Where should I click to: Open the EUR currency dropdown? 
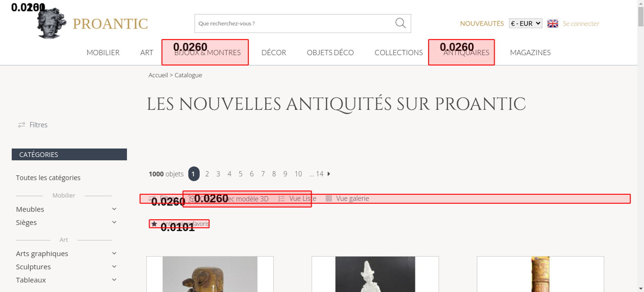[525, 23]
